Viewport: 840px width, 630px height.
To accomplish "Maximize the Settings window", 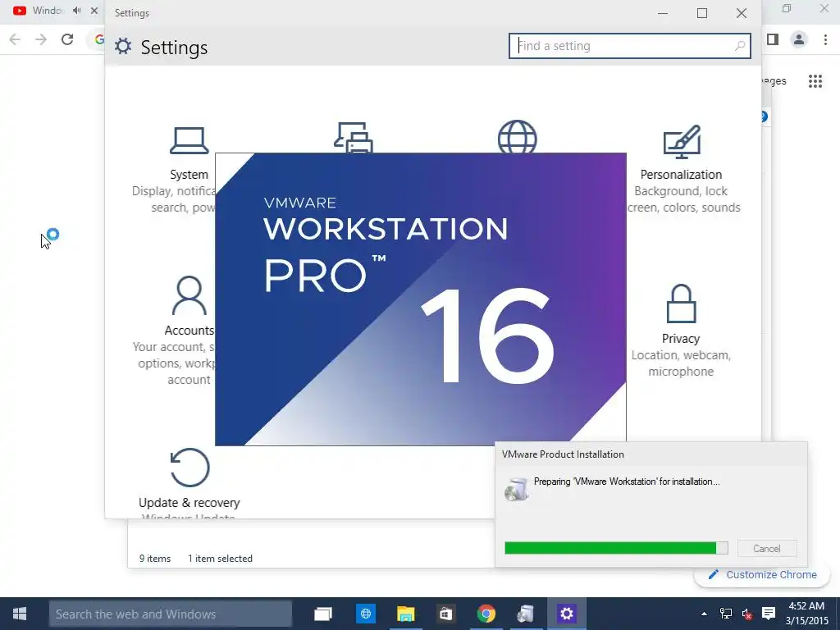I will 702,13.
